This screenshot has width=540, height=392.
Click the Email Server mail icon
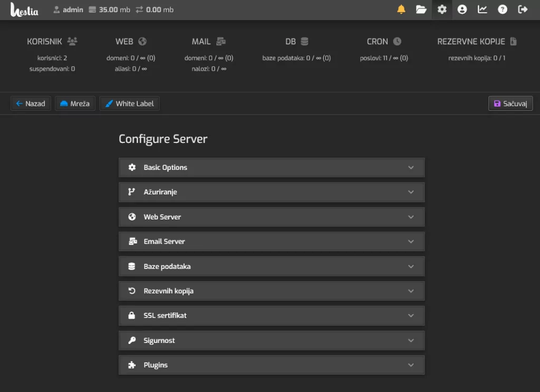coord(132,242)
